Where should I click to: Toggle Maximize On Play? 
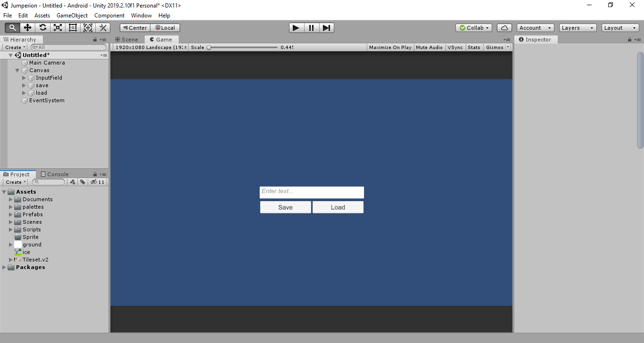(x=390, y=47)
